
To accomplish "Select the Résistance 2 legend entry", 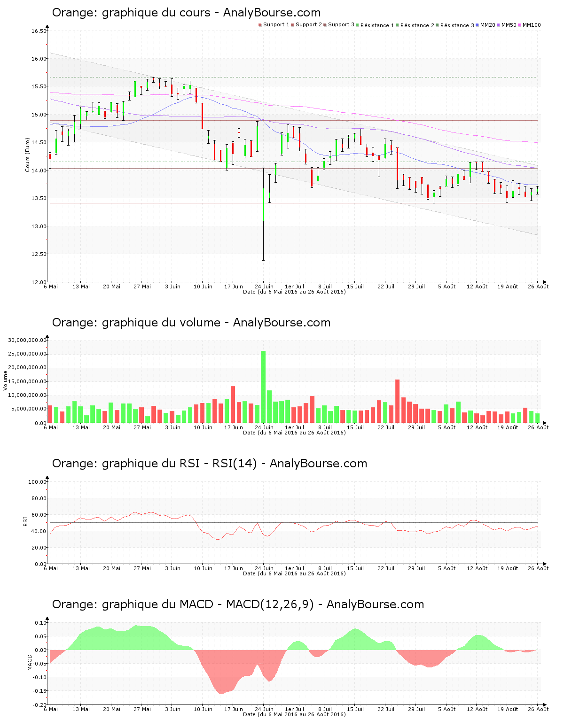I will (x=415, y=25).
